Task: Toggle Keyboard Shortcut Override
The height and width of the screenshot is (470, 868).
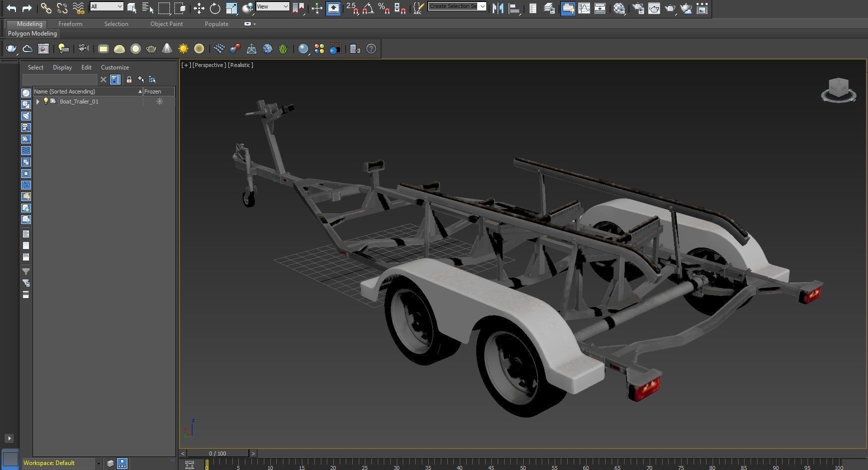Action: point(333,8)
